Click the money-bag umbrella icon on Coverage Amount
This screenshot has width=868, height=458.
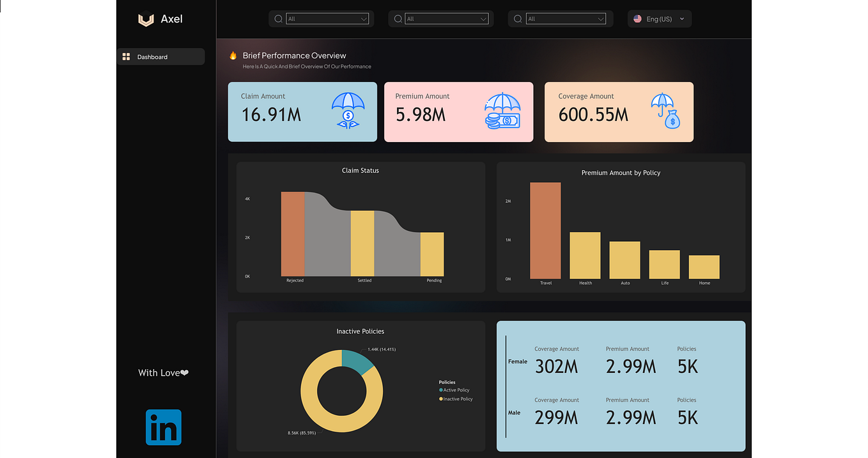pos(664,111)
